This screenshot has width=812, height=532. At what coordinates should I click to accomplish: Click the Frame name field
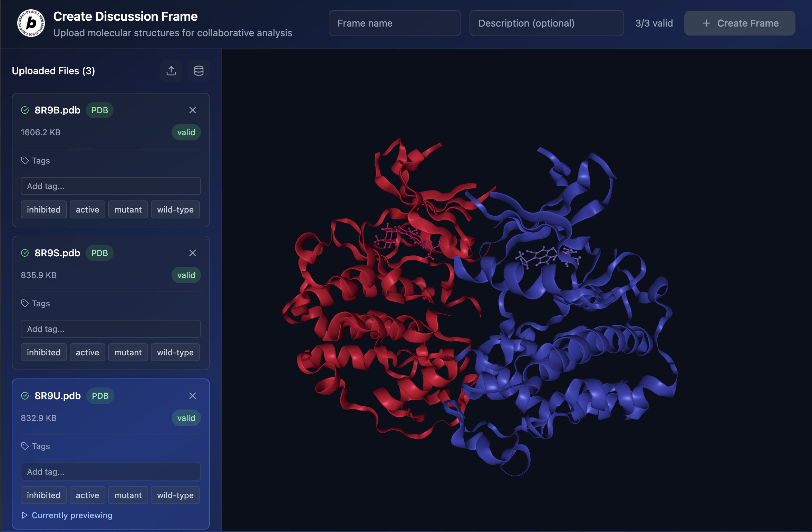pos(395,23)
